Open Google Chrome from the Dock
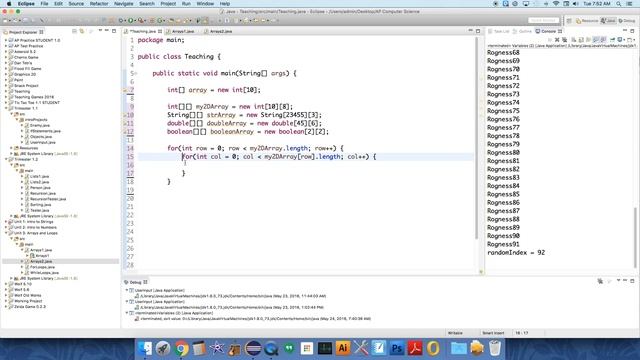Viewport: 640px width, 360px height. [182, 348]
